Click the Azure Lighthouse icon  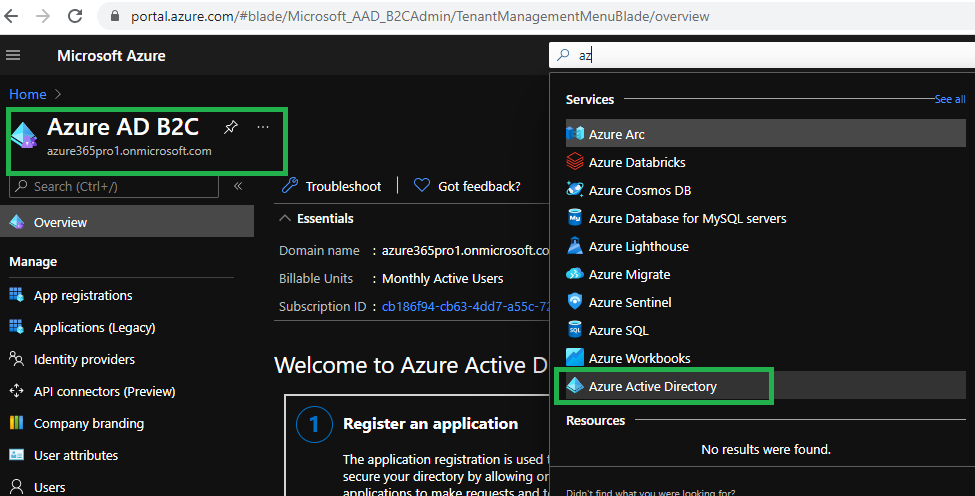575,246
